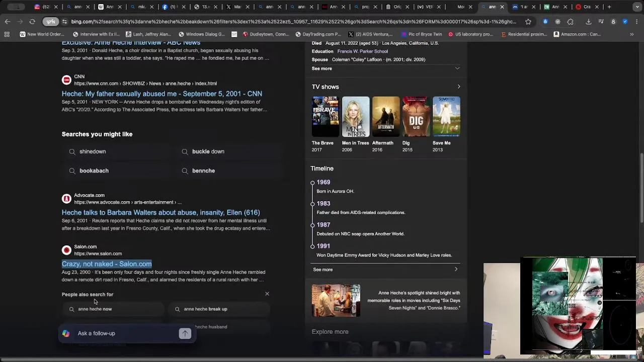Open the downloads icon in toolbar
Image resolution: width=644 pixels, height=362 pixels.
point(588,22)
